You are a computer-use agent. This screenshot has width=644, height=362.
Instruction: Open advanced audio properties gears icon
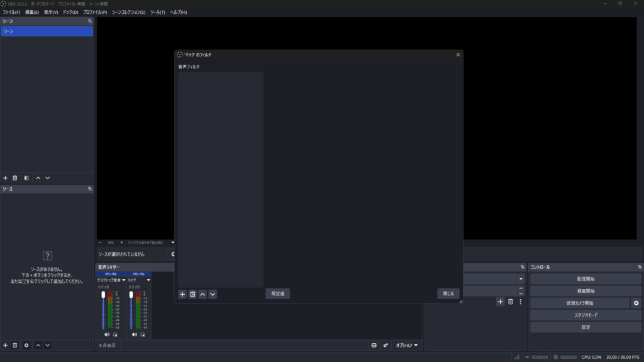[386, 346]
